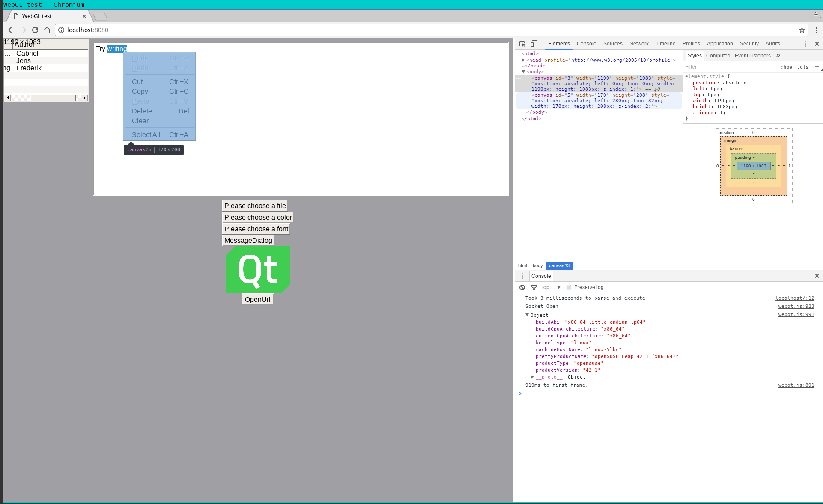Activate the inspect element picker
823x504 pixels.
tap(522, 44)
